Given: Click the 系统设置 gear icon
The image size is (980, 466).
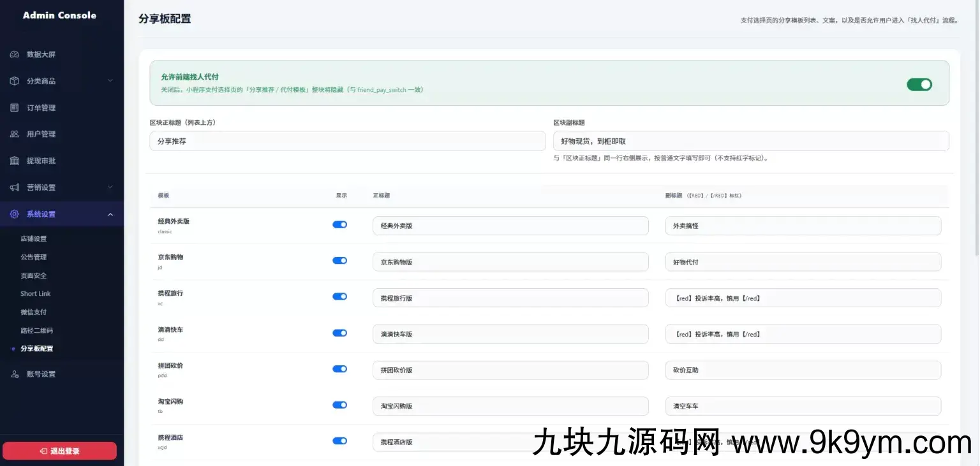Looking at the screenshot, I should pos(15,214).
